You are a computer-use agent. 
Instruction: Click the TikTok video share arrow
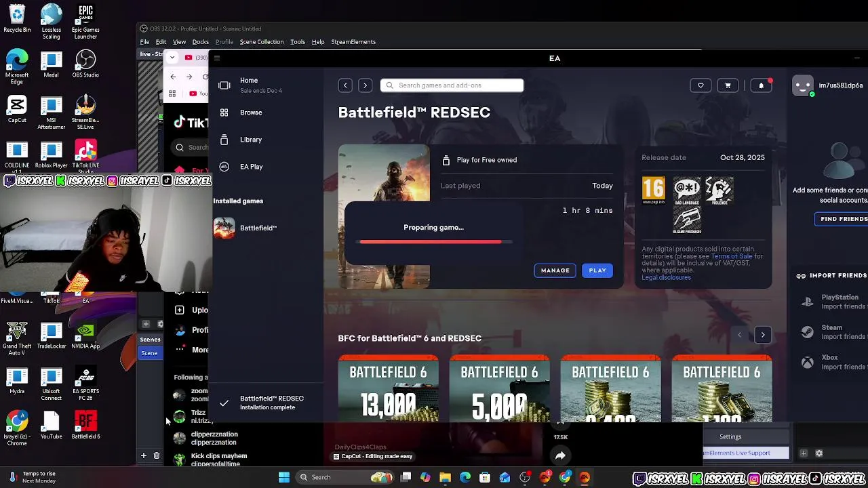[x=560, y=456]
